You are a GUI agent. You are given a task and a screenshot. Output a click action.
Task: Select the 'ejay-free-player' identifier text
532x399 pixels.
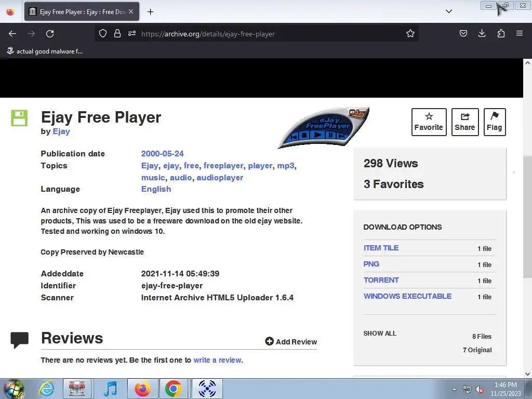coord(171,286)
